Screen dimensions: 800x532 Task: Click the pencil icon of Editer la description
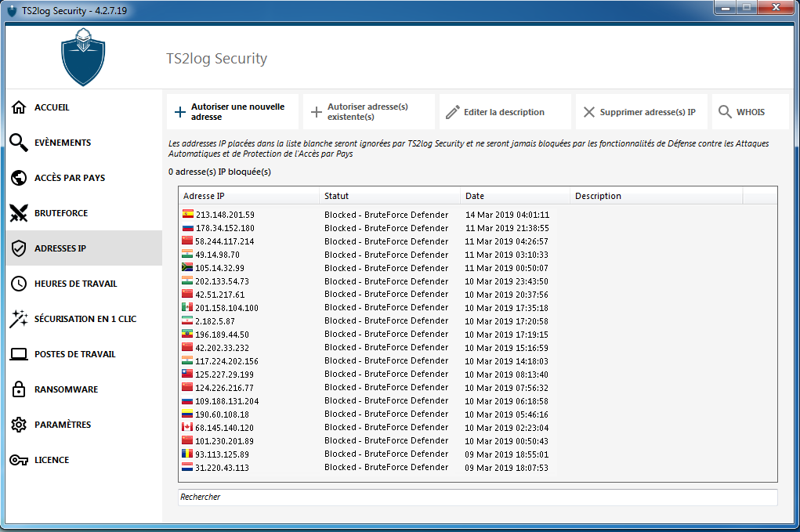(453, 112)
